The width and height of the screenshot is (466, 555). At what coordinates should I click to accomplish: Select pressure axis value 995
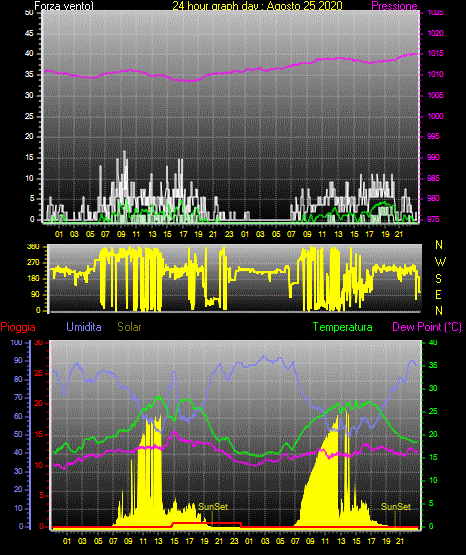433,136
